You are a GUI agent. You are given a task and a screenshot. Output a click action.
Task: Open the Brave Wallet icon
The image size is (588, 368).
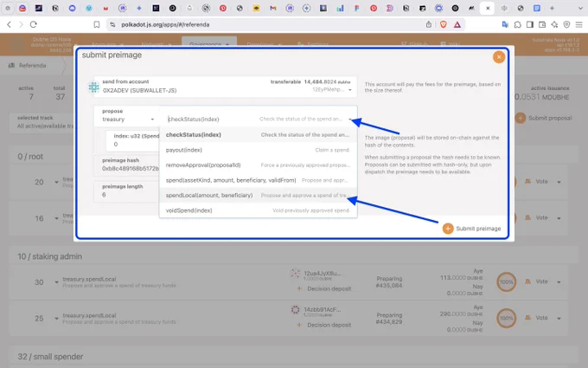pyautogui.click(x=542, y=24)
